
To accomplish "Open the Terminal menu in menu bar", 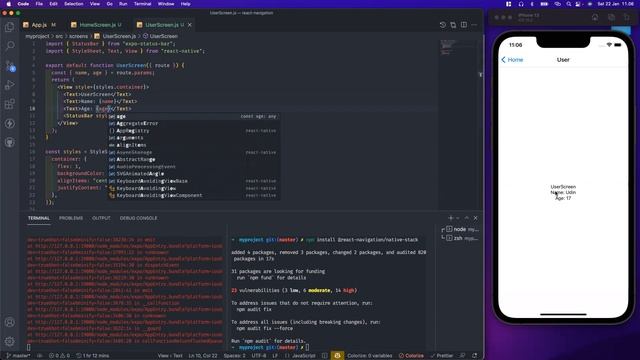I will (142, 4).
